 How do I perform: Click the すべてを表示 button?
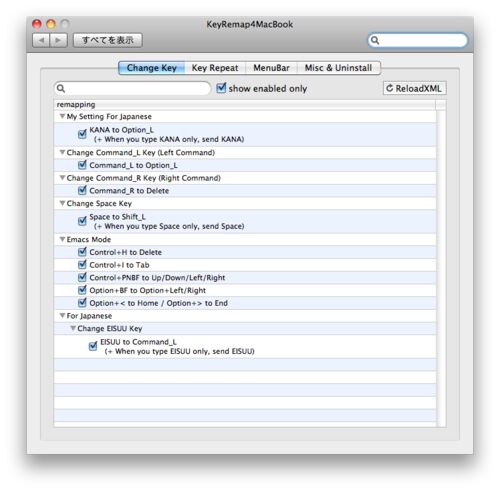click(x=108, y=40)
